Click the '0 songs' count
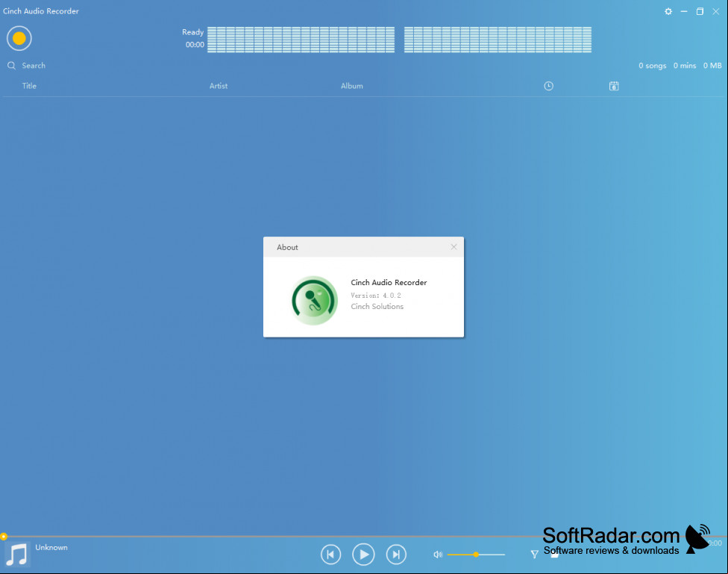 [653, 66]
